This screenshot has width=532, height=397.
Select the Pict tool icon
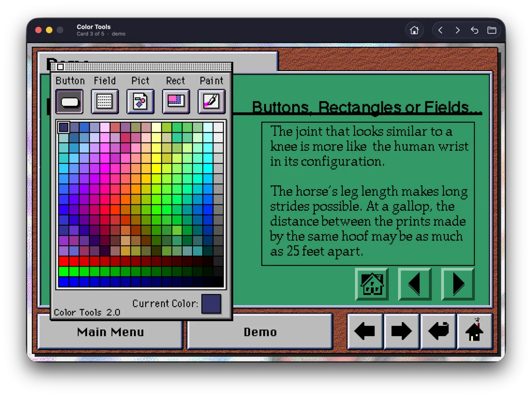(140, 102)
